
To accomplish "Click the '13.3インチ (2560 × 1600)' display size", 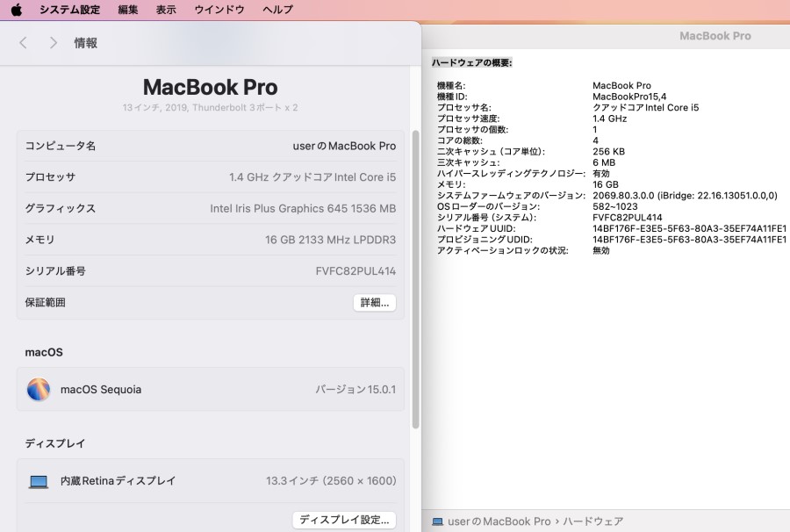I will pos(331,481).
